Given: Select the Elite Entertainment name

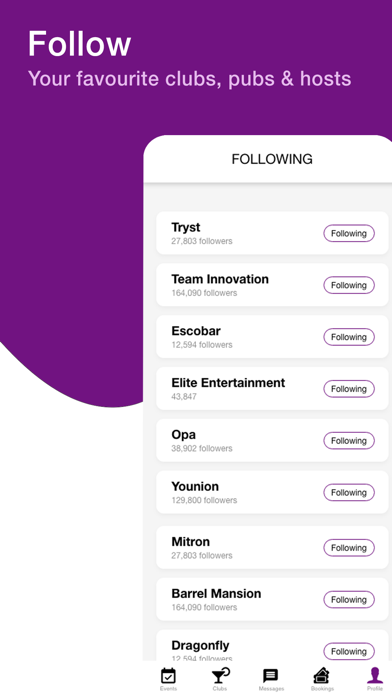Looking at the screenshot, I should pyautogui.click(x=228, y=383).
